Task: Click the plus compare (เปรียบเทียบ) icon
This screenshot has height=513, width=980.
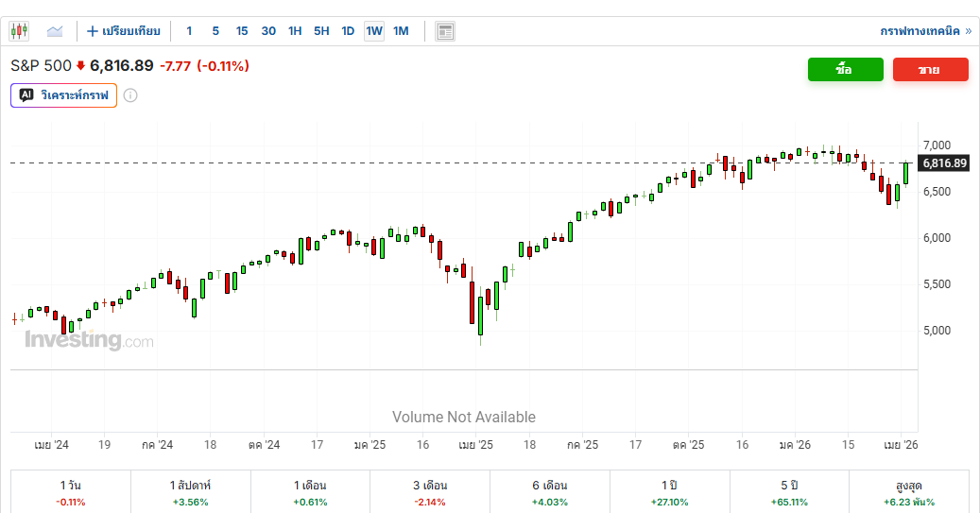Action: 93,31
